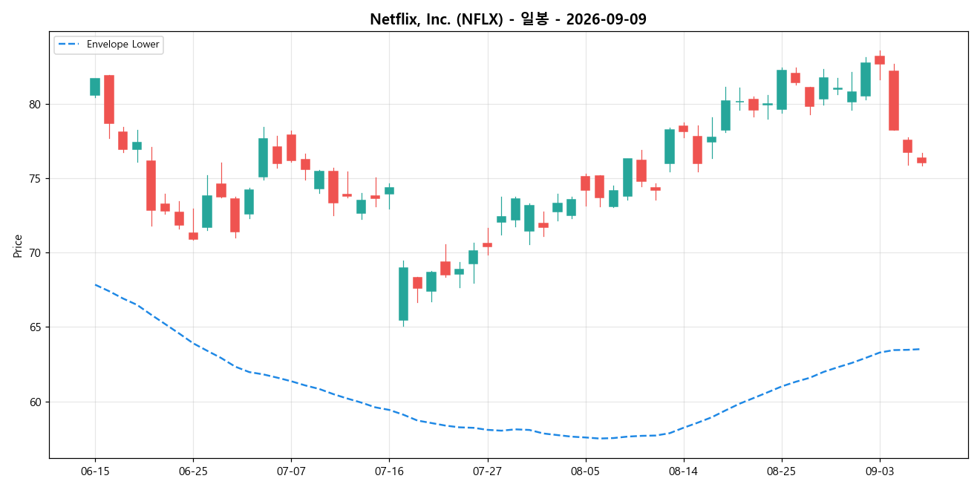This screenshot has height=490, width=980.
Task: Click the x-axis date label 09-03
Action: (879, 471)
